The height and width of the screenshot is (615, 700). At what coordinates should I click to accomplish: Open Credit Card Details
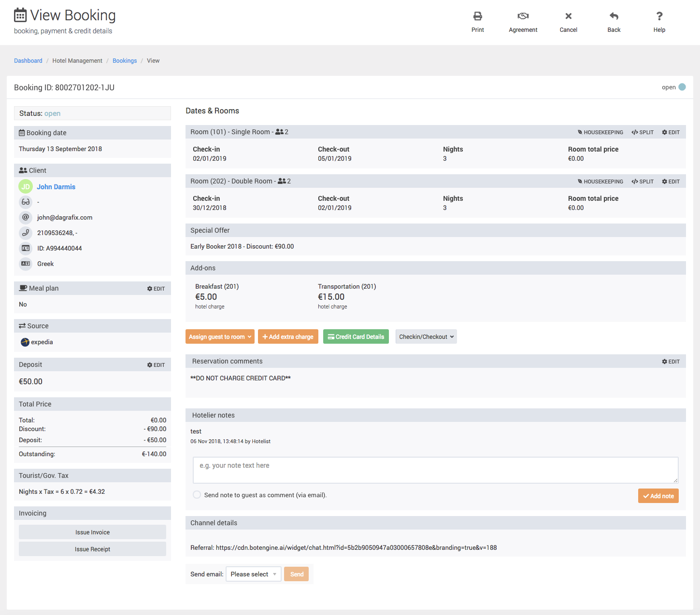coord(356,337)
